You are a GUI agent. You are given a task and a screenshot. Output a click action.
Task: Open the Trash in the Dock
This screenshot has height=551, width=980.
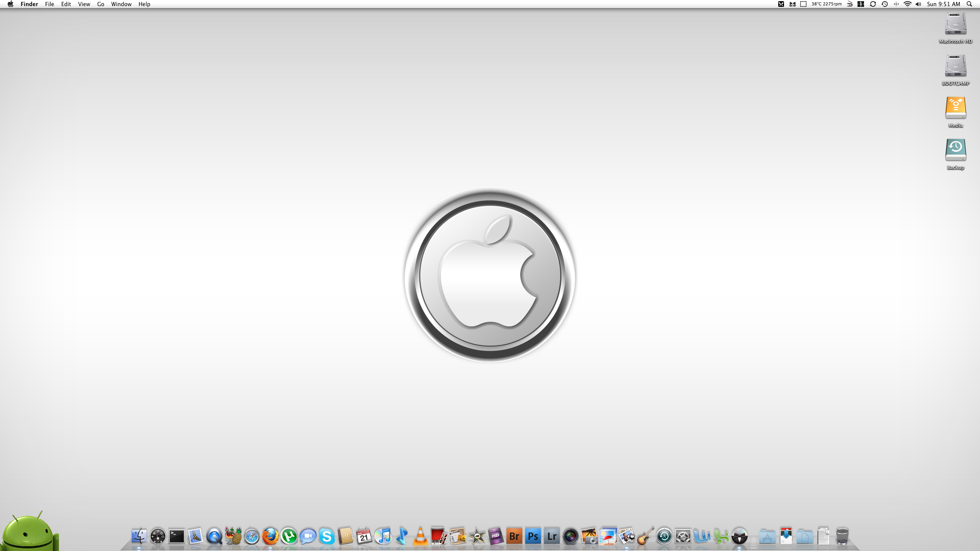[842, 536]
